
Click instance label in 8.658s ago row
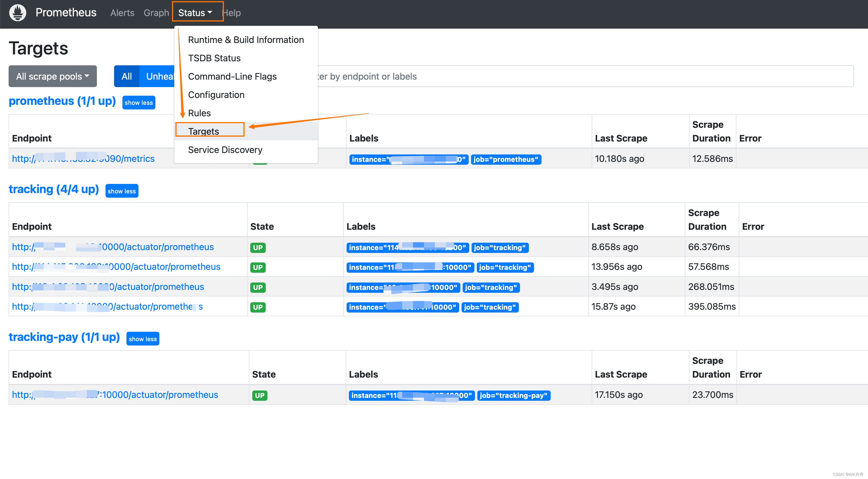tap(408, 248)
